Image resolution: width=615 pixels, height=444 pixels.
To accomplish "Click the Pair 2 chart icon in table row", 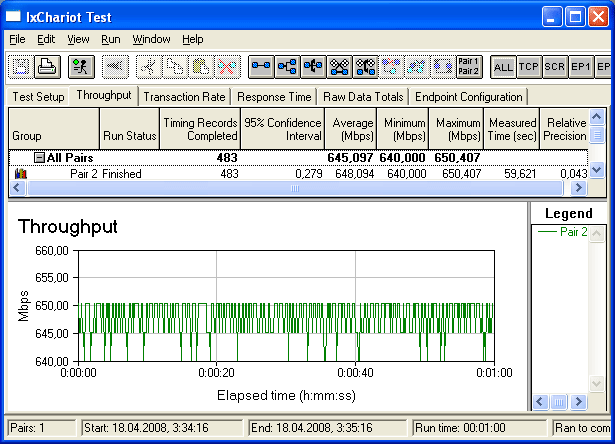I will pyautogui.click(x=21, y=173).
